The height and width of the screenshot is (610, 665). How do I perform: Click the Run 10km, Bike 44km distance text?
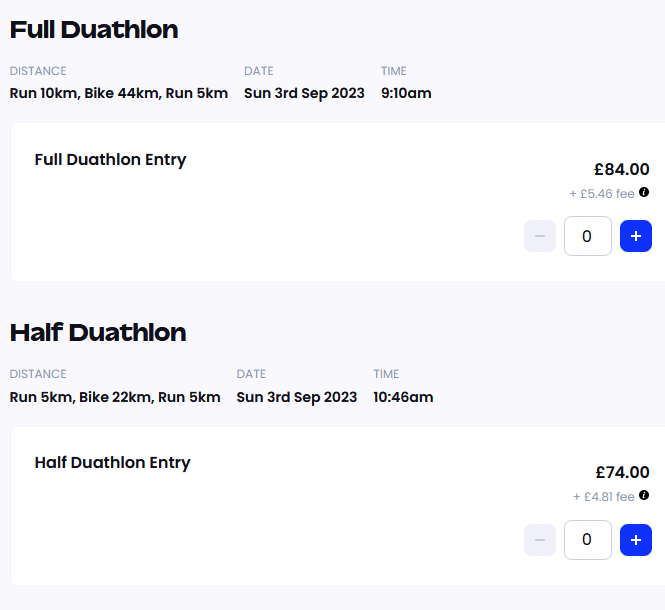point(119,94)
